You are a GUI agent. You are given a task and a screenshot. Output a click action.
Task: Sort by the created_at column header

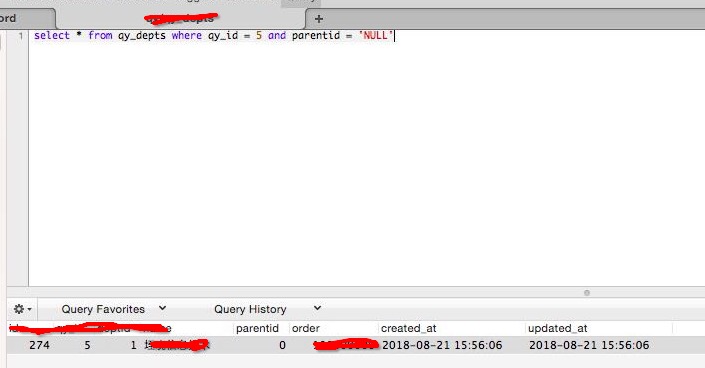click(408, 328)
